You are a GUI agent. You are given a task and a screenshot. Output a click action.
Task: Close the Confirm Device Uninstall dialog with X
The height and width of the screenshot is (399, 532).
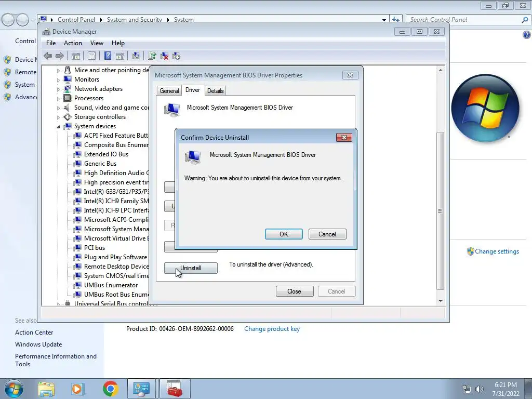(344, 137)
